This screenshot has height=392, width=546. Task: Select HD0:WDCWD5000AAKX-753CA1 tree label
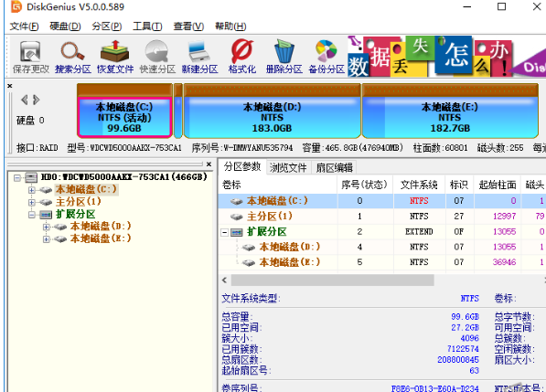coord(124,177)
